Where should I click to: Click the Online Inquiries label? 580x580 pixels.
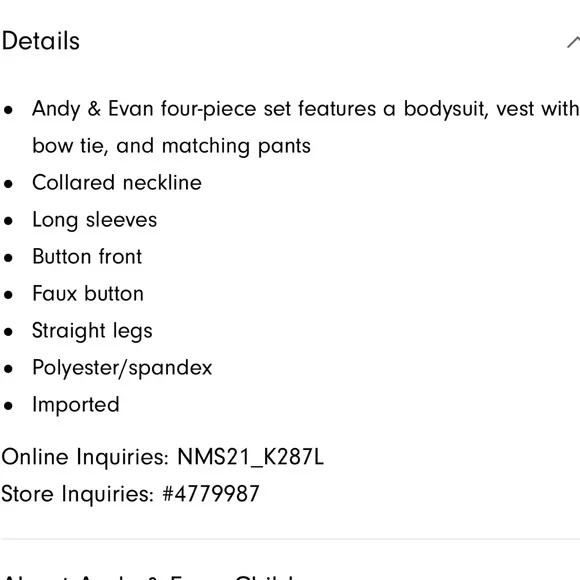pyautogui.click(x=85, y=457)
